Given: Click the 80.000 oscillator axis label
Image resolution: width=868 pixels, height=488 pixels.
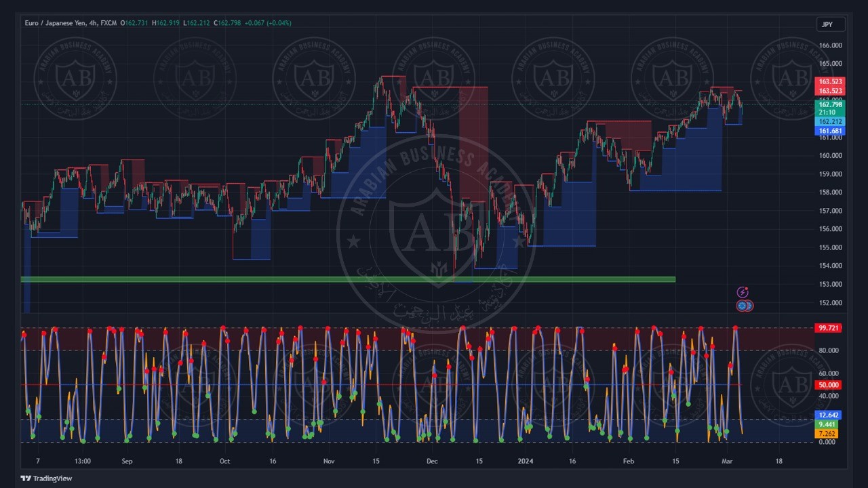Looking at the screenshot, I should 828,350.
